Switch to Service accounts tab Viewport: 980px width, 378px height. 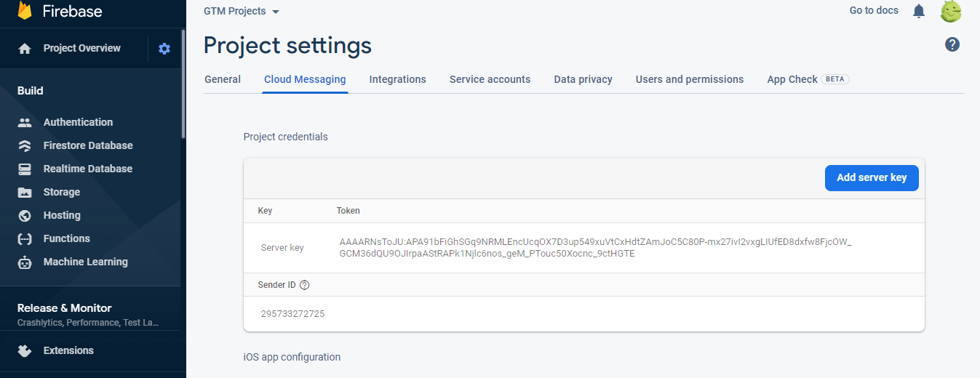click(490, 79)
